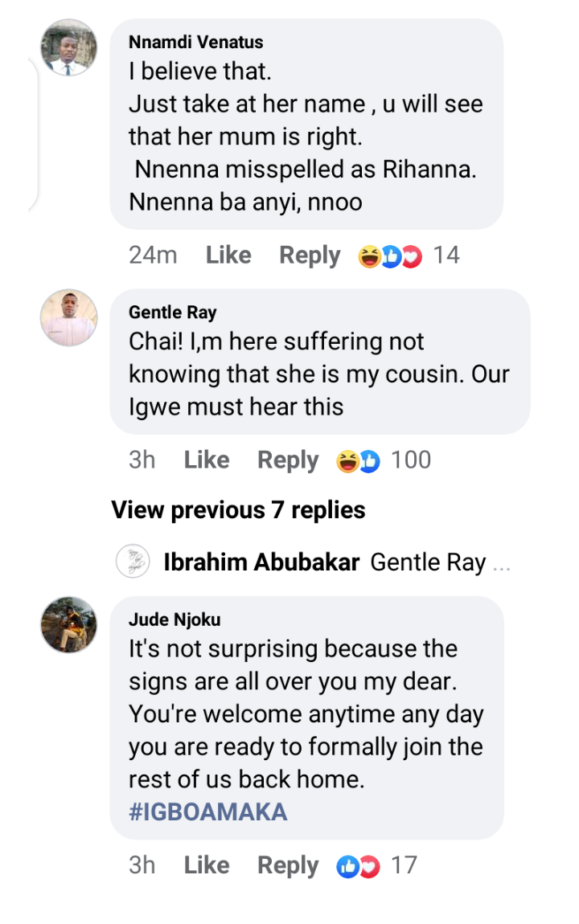
Task: Open the #IGBOAMAKA hashtag
Action: [x=207, y=812]
